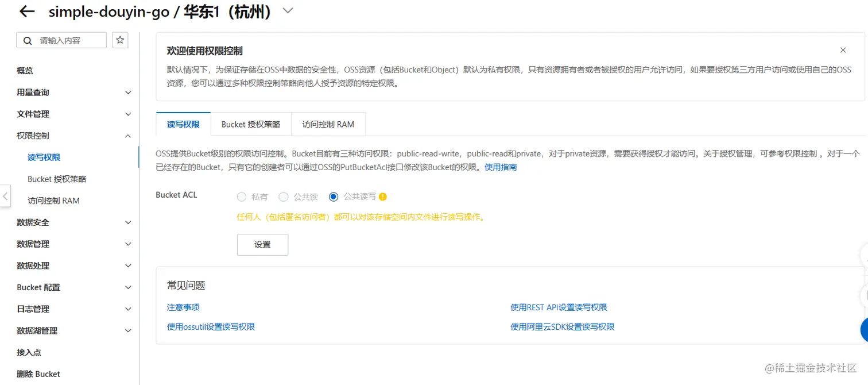This screenshot has width=868, height=385.
Task: Open the 注意事项 FAQ link
Action: [x=183, y=307]
